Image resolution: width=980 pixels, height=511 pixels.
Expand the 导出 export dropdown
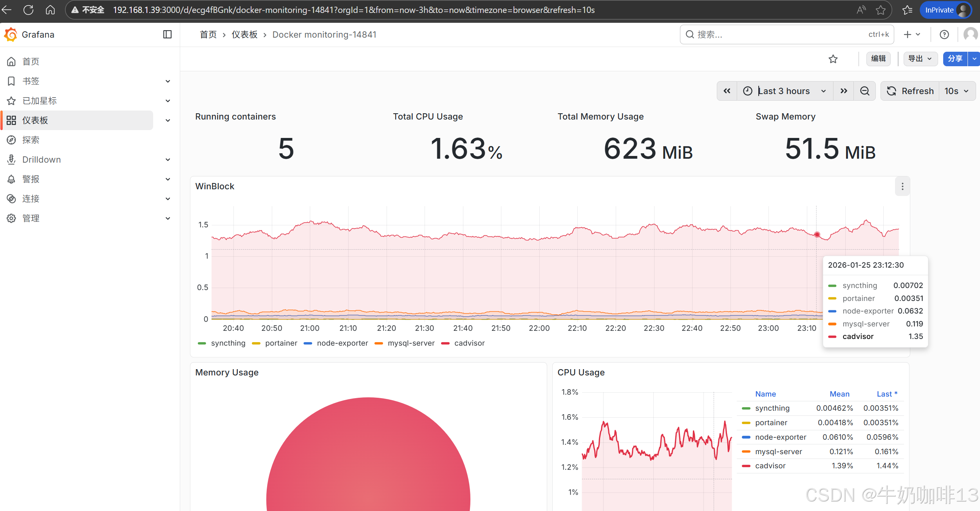pos(920,59)
